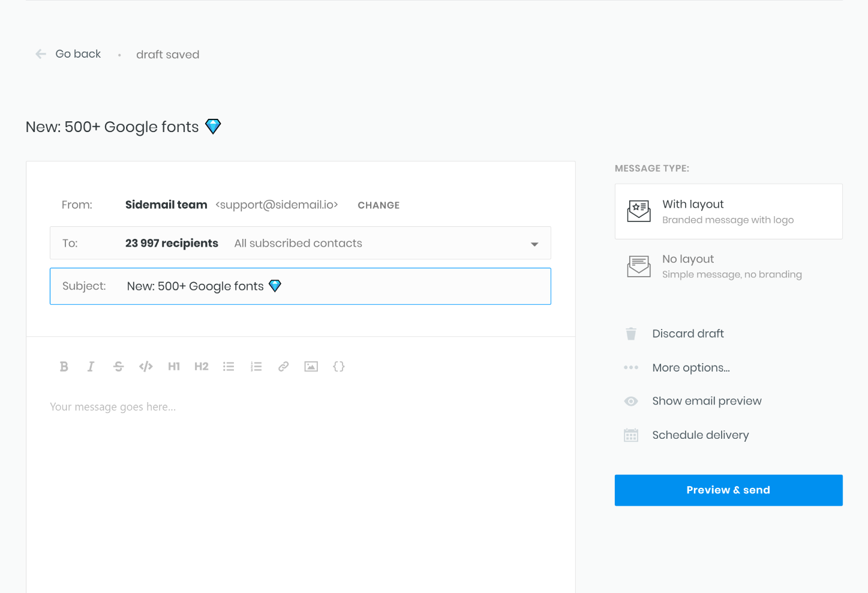This screenshot has width=868, height=593.
Task: Toggle italic formatting in editor toolbar
Action: pyautogui.click(x=91, y=367)
